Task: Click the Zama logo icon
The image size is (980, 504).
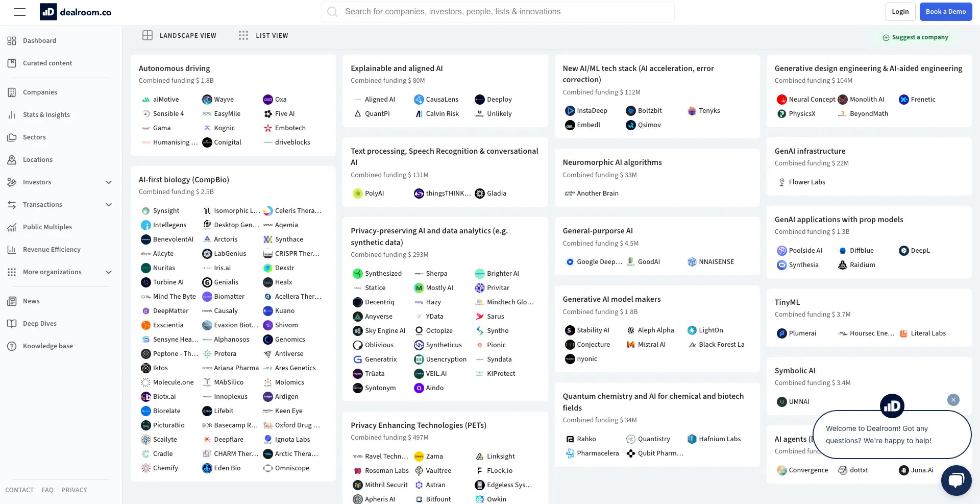Action: pyautogui.click(x=419, y=457)
